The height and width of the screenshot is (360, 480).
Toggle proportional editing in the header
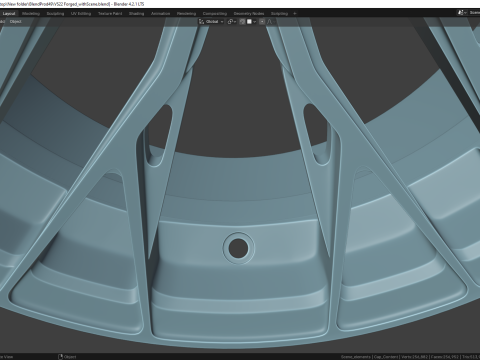point(262,22)
